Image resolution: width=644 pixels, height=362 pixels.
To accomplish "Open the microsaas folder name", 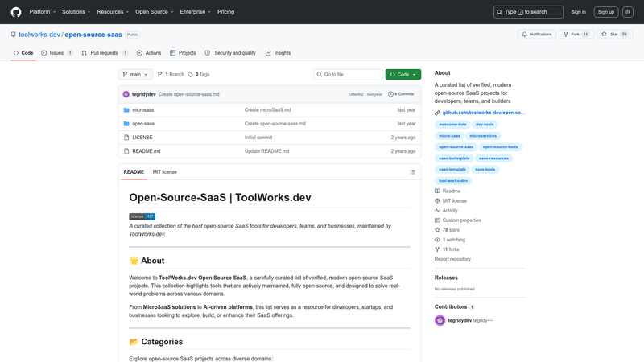I will (143, 110).
